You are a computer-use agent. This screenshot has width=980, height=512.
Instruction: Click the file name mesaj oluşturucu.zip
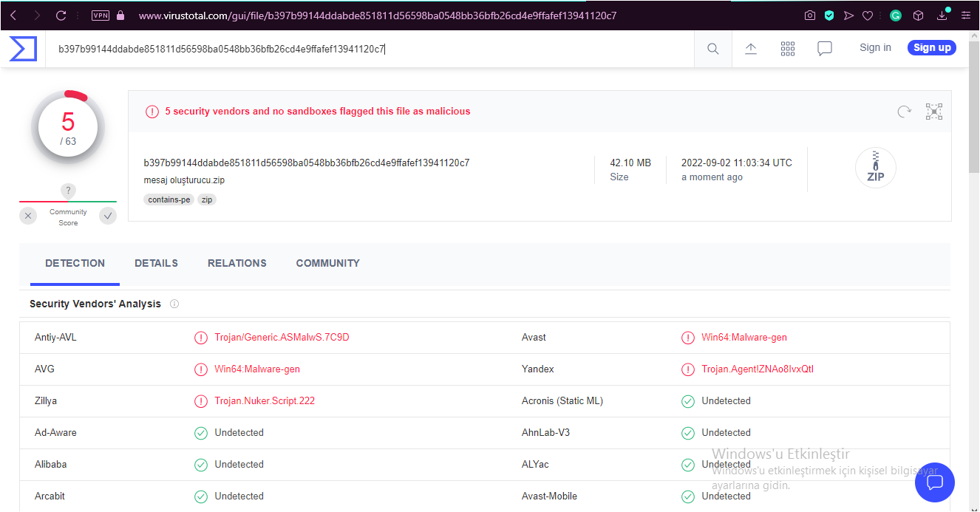tap(184, 180)
